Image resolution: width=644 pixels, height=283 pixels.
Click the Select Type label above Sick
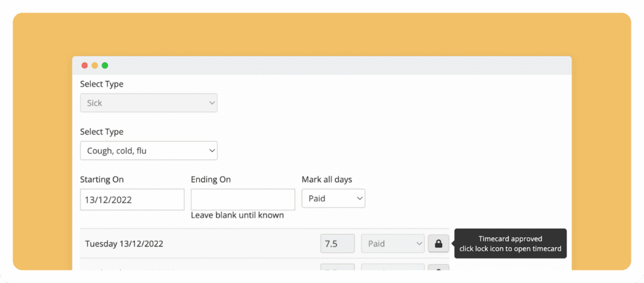tap(101, 84)
